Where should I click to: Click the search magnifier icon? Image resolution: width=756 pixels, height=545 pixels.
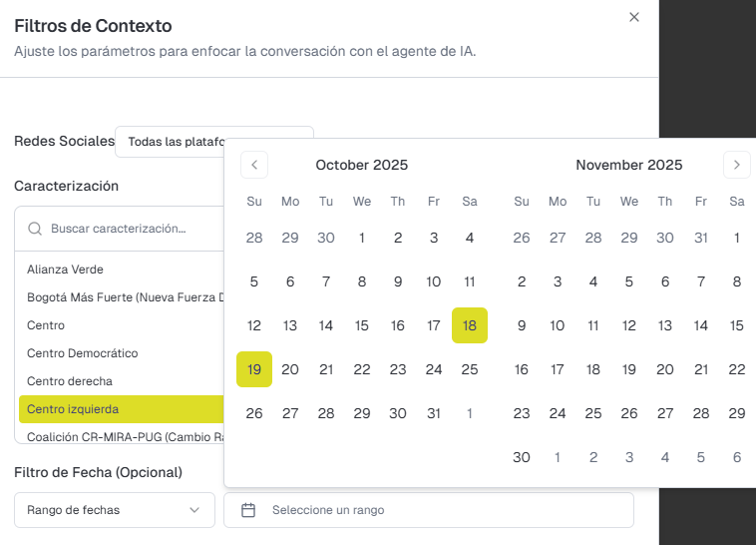[35, 229]
